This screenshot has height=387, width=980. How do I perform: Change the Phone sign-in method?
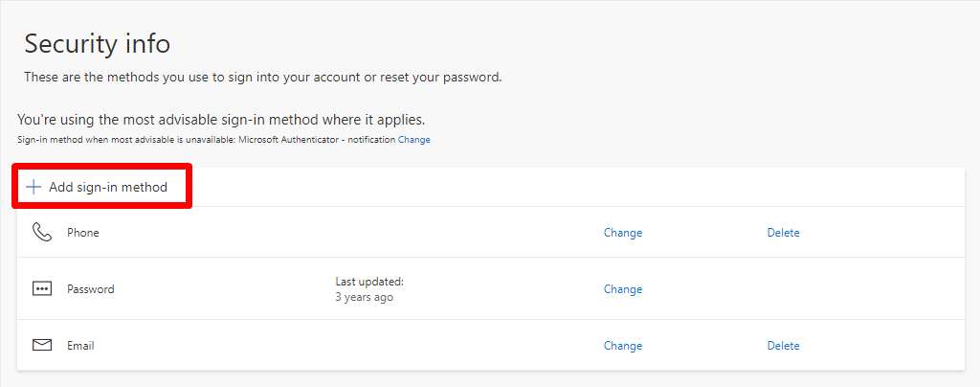tap(622, 233)
